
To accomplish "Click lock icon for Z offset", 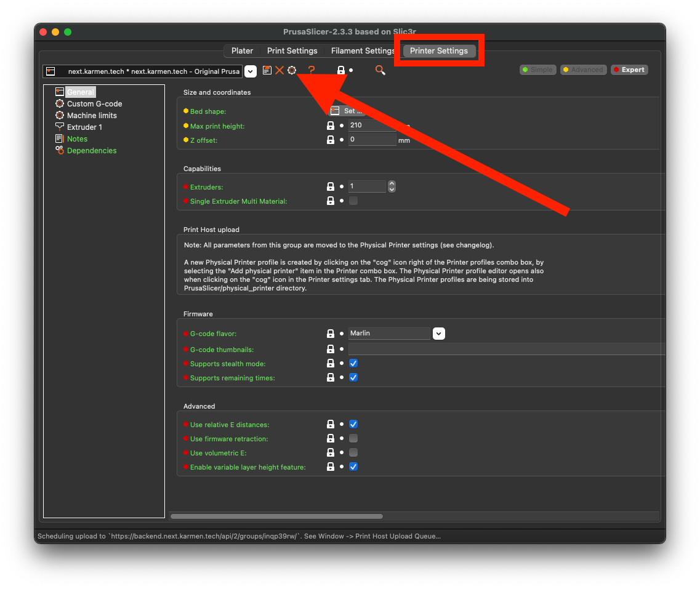I will 331,140.
